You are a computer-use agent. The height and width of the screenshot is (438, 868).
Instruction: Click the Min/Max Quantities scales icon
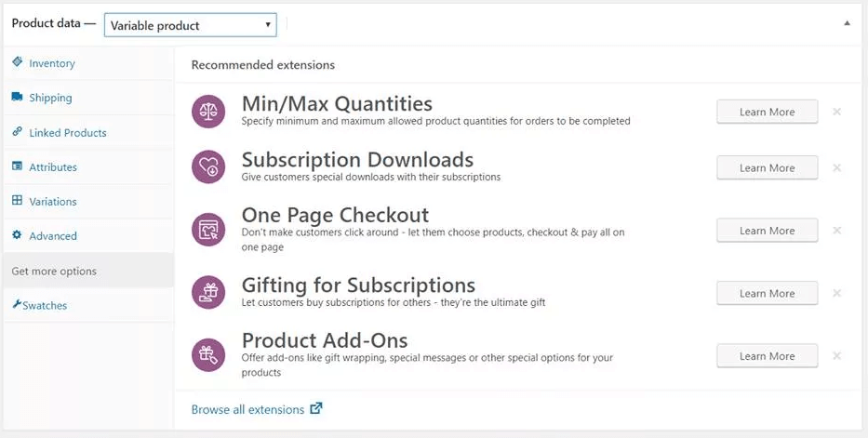point(208,112)
